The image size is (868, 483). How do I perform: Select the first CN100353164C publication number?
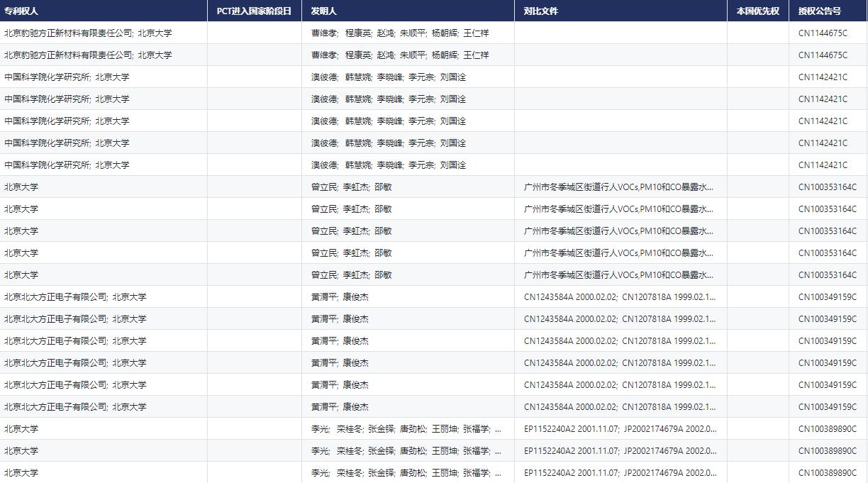tap(828, 187)
